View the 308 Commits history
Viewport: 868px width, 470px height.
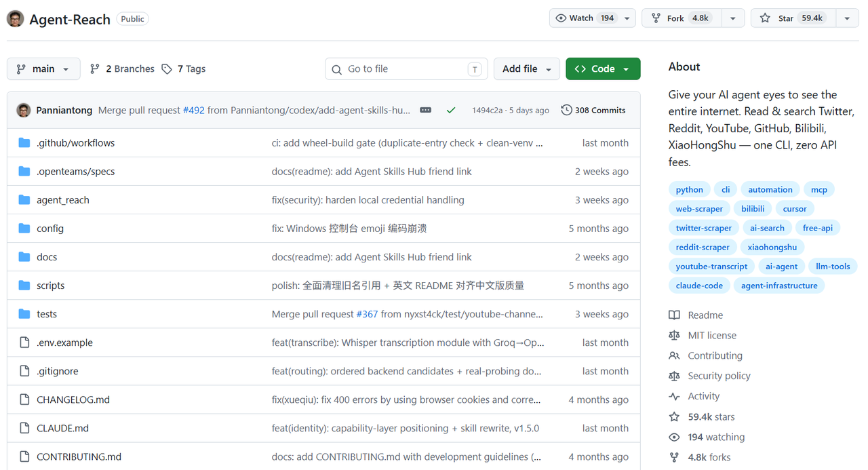[x=593, y=110]
